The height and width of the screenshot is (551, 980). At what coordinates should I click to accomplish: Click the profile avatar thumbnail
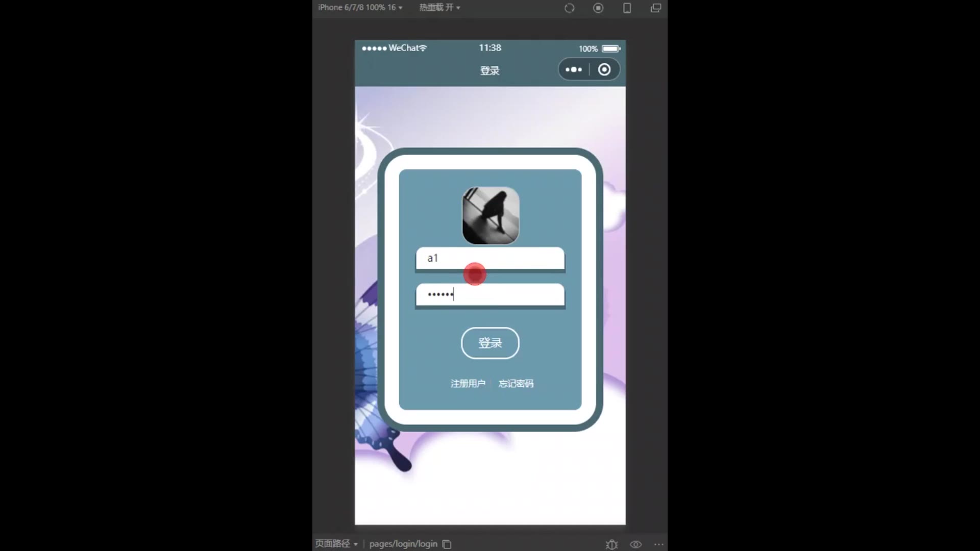pyautogui.click(x=491, y=216)
